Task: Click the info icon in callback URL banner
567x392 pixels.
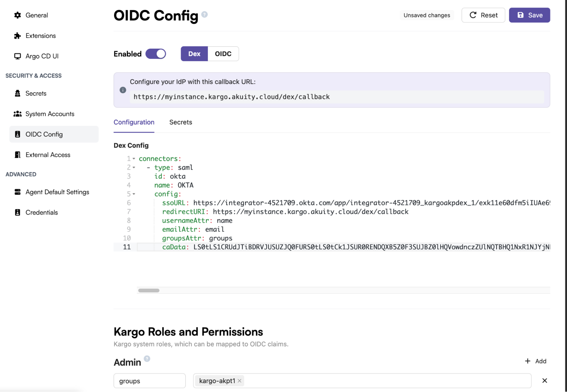Action: [x=123, y=90]
